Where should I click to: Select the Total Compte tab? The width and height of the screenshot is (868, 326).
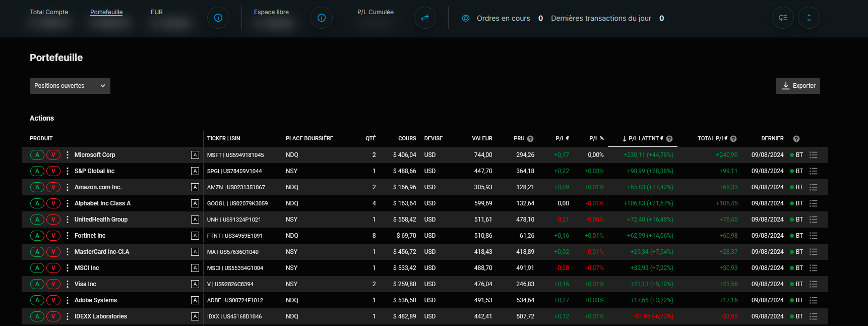point(49,12)
